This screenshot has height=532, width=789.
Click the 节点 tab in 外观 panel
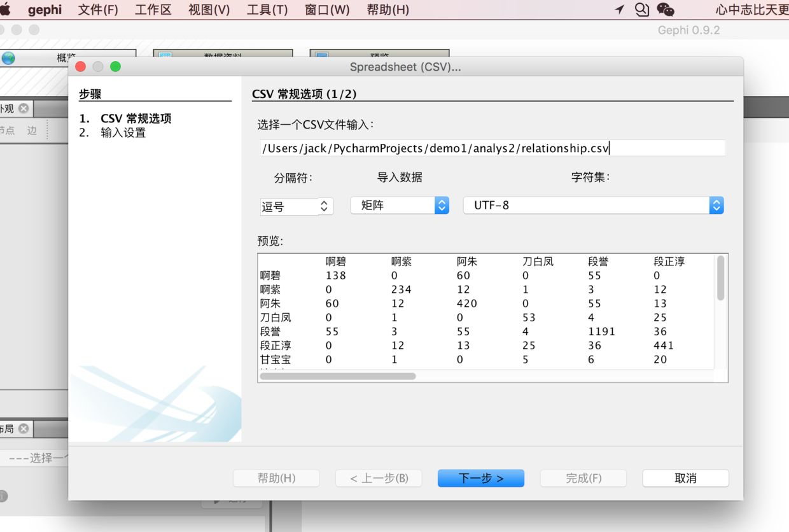pos(7,130)
